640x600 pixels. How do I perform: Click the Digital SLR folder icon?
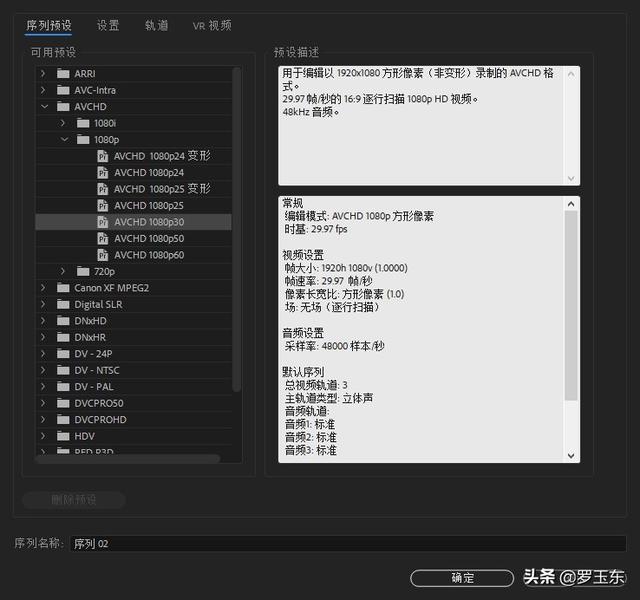click(63, 304)
